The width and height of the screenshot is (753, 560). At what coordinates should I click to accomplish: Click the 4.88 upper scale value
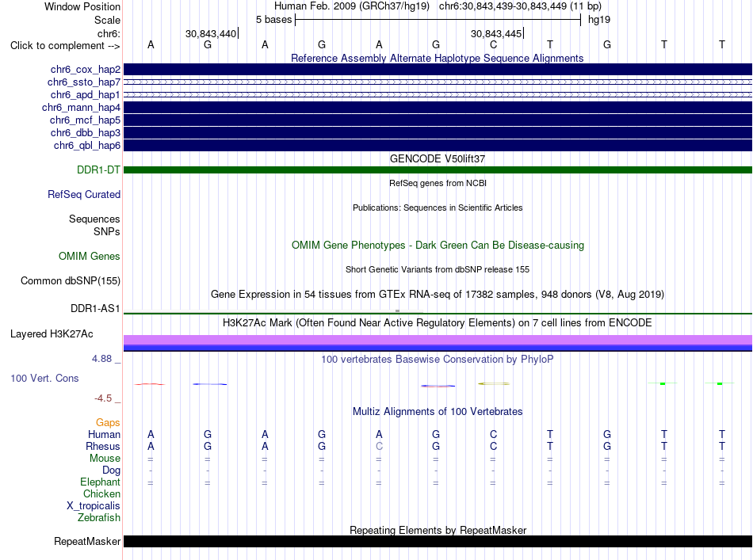[x=101, y=359]
